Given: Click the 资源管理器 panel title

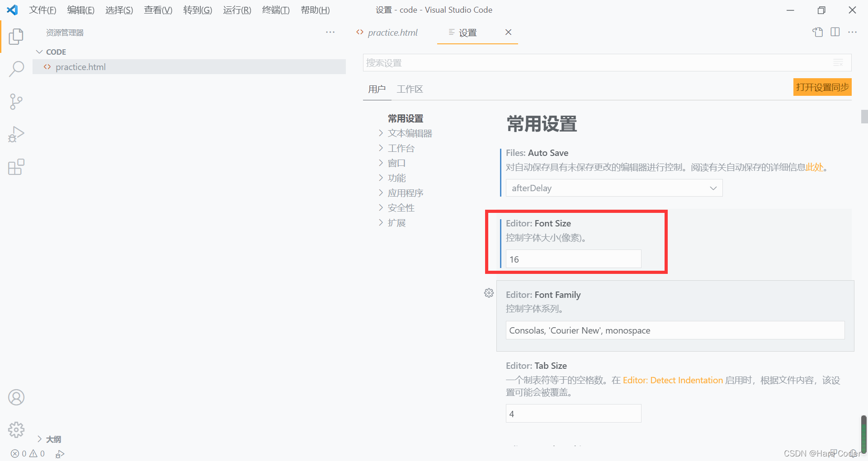Looking at the screenshot, I should point(65,33).
